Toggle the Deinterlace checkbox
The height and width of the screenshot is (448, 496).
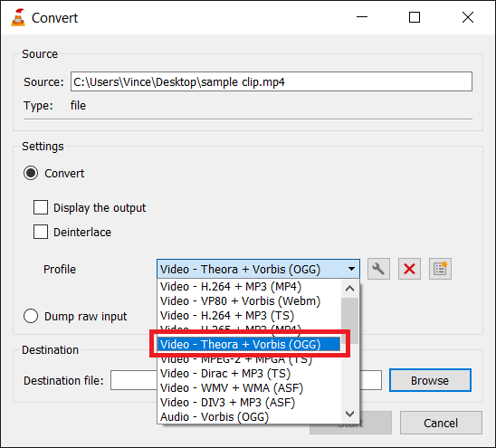[41, 232]
